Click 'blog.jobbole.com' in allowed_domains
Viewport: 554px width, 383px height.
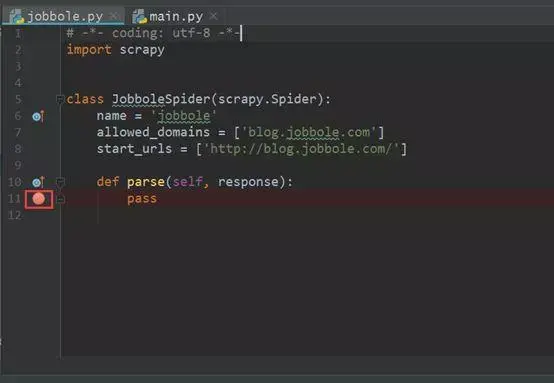tap(310, 132)
